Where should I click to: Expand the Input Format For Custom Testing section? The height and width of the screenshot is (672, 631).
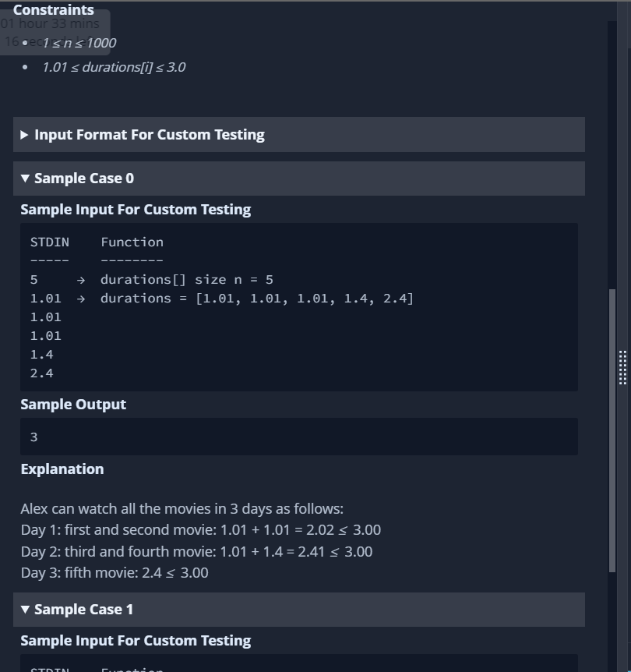tap(149, 134)
